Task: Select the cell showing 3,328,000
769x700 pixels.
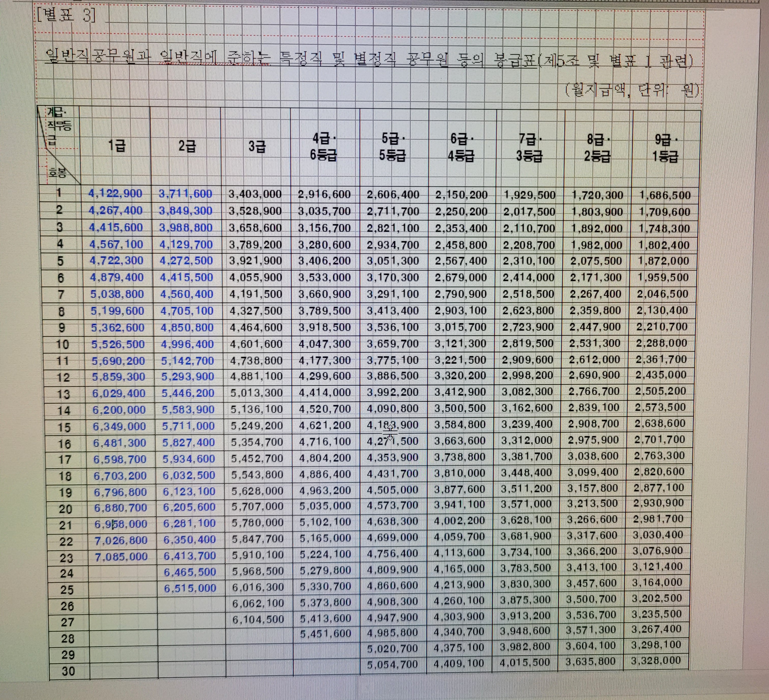Action: 656,660
